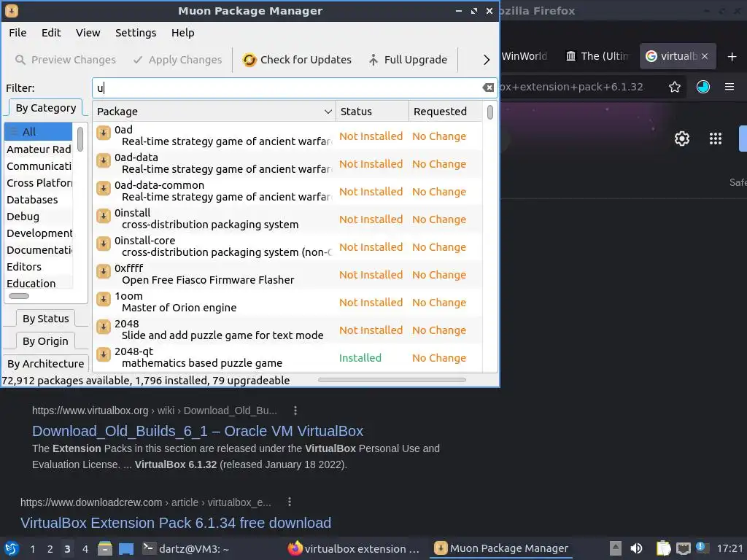Open the Help menu
This screenshot has width=747, height=560.
point(183,33)
